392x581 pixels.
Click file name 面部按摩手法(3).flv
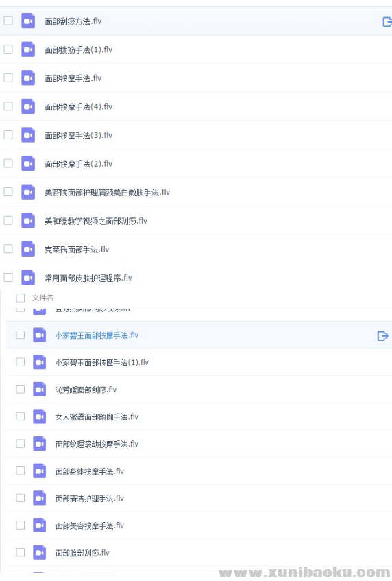pyautogui.click(x=79, y=135)
